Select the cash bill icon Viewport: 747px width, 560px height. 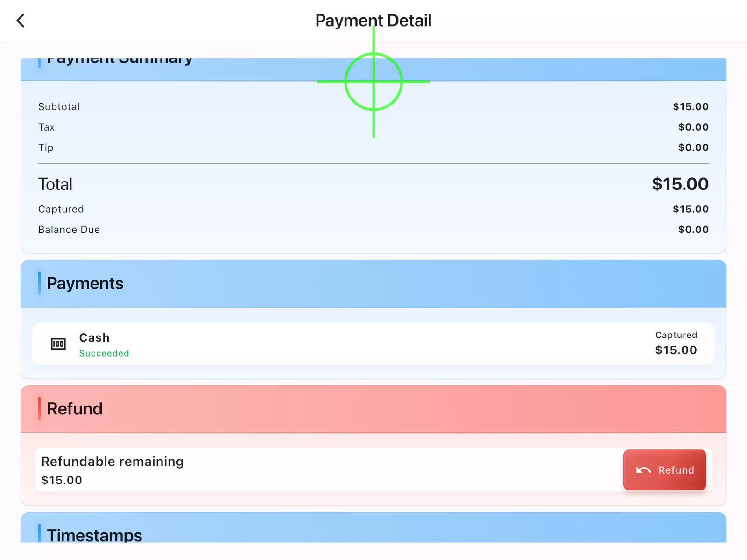(58, 343)
